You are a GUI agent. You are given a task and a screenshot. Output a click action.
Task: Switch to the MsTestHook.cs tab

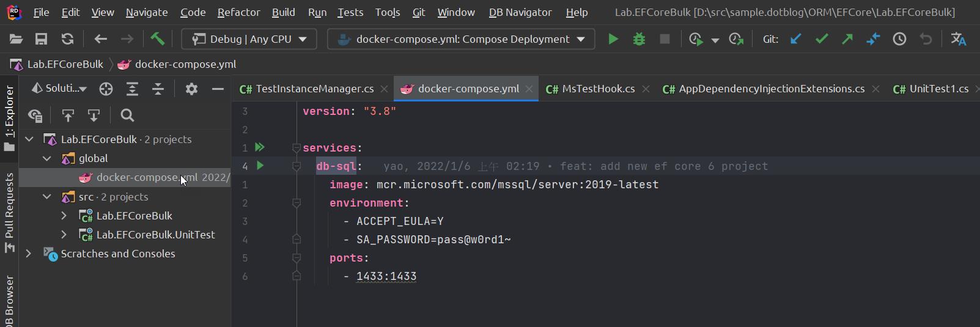pyautogui.click(x=598, y=89)
